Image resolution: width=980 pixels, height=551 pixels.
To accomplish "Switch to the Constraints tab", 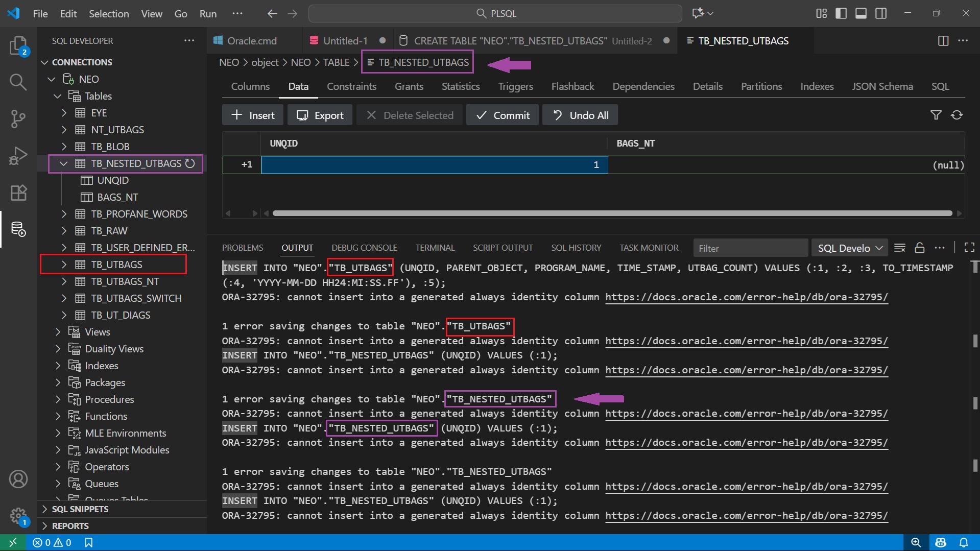I will point(351,86).
